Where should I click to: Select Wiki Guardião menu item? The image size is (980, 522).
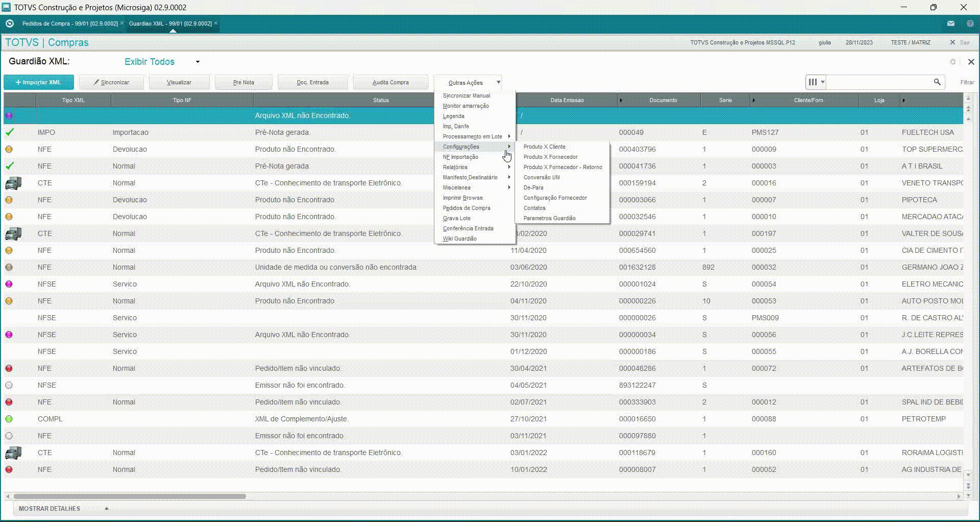pos(459,239)
